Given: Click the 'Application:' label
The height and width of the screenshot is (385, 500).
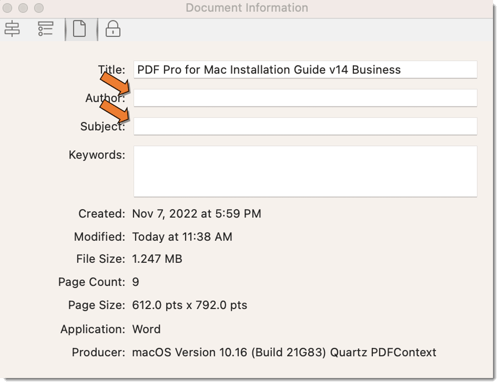Looking at the screenshot, I should (93, 329).
